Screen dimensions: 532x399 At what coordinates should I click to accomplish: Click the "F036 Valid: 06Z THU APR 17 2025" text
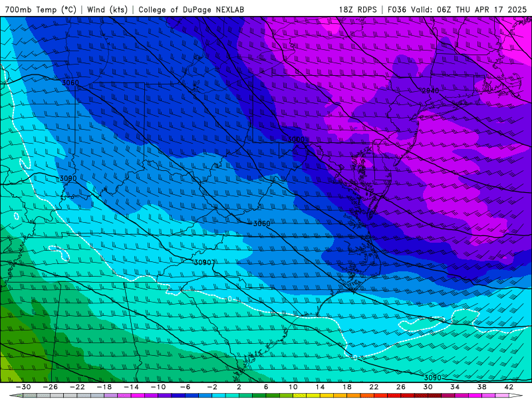point(457,9)
